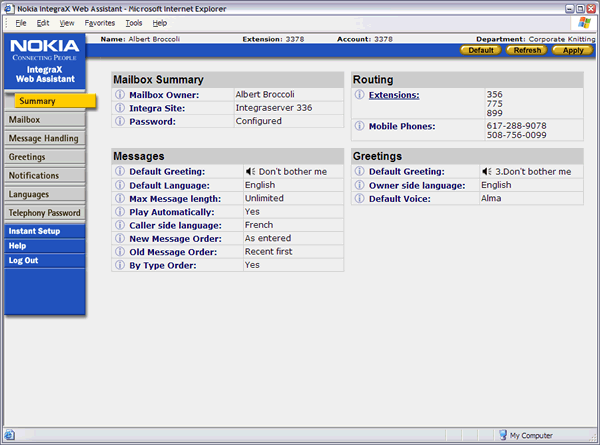
Task: Click extension 775 in Routing
Action: [494, 104]
